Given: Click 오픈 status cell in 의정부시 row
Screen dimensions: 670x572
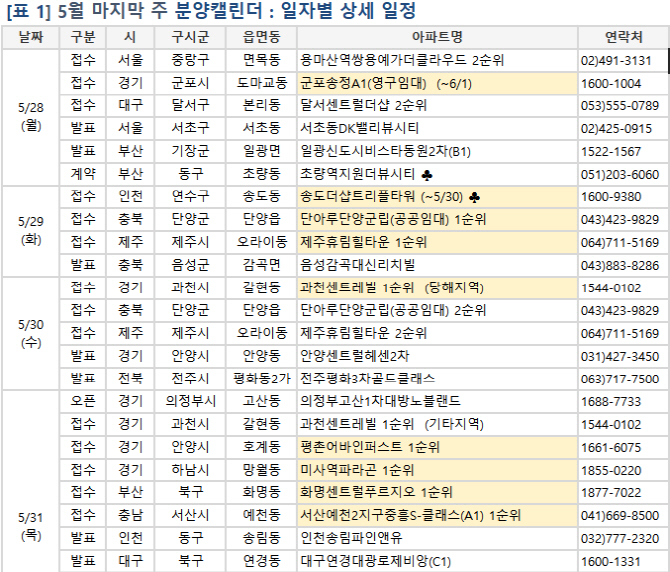Looking at the screenshot, I should coord(83,401).
